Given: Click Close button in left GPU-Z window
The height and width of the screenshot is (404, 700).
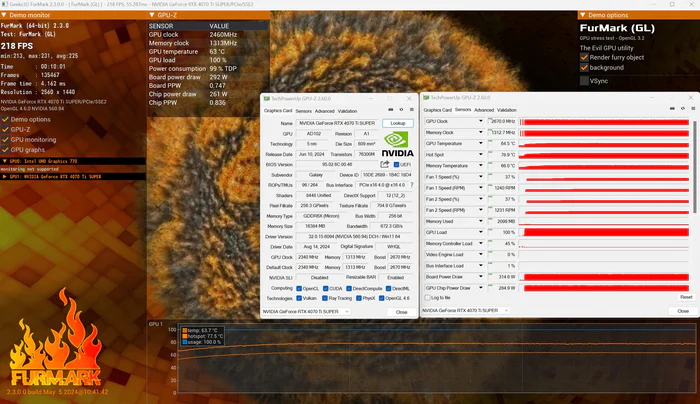Looking at the screenshot, I should 401,312.
